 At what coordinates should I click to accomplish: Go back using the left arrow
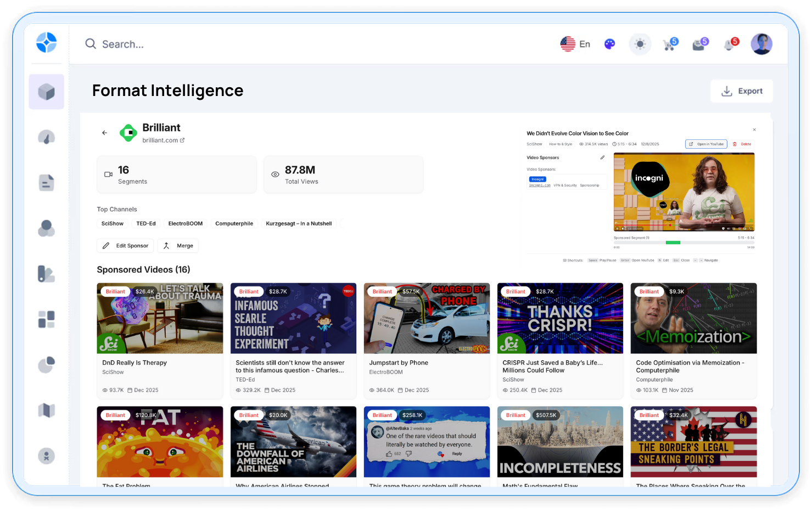pyautogui.click(x=104, y=133)
